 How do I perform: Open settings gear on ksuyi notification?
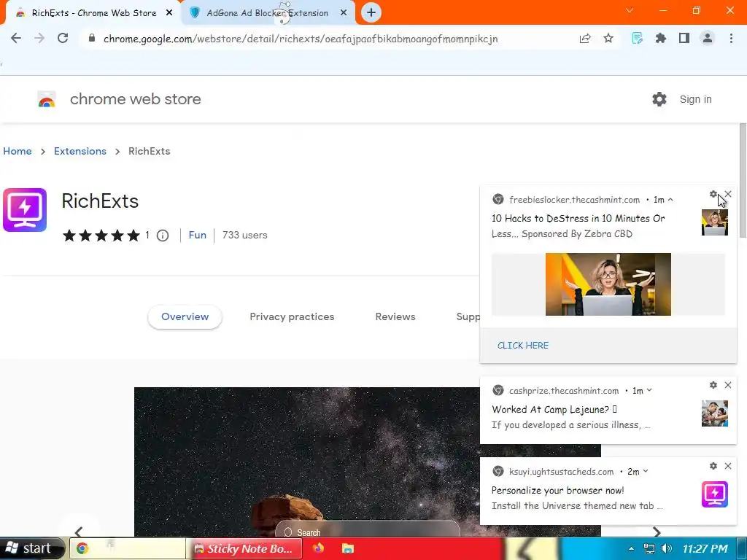(713, 466)
